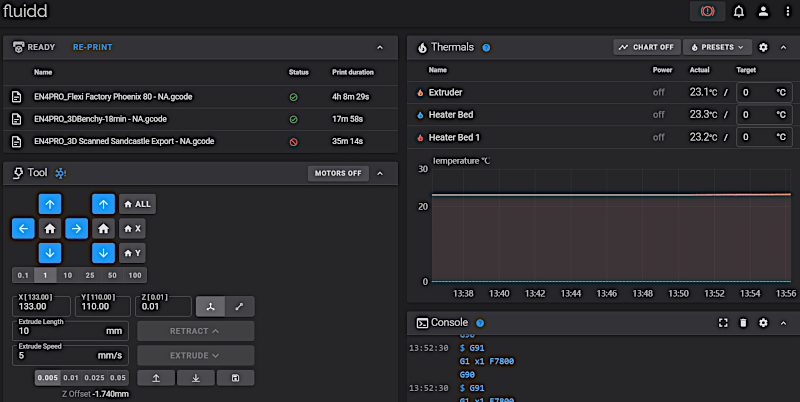Viewport: 800px width, 402px height.
Task: Edit the X position field
Action: click(x=41, y=307)
